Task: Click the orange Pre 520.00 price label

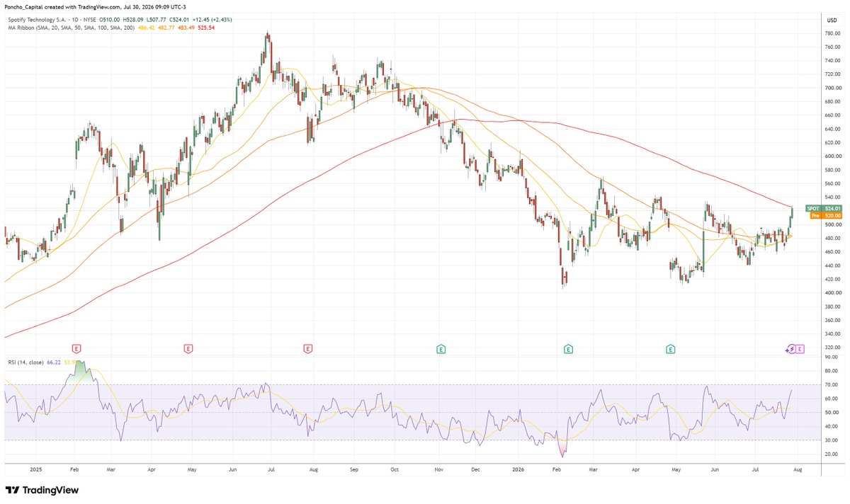Action: coord(826,215)
